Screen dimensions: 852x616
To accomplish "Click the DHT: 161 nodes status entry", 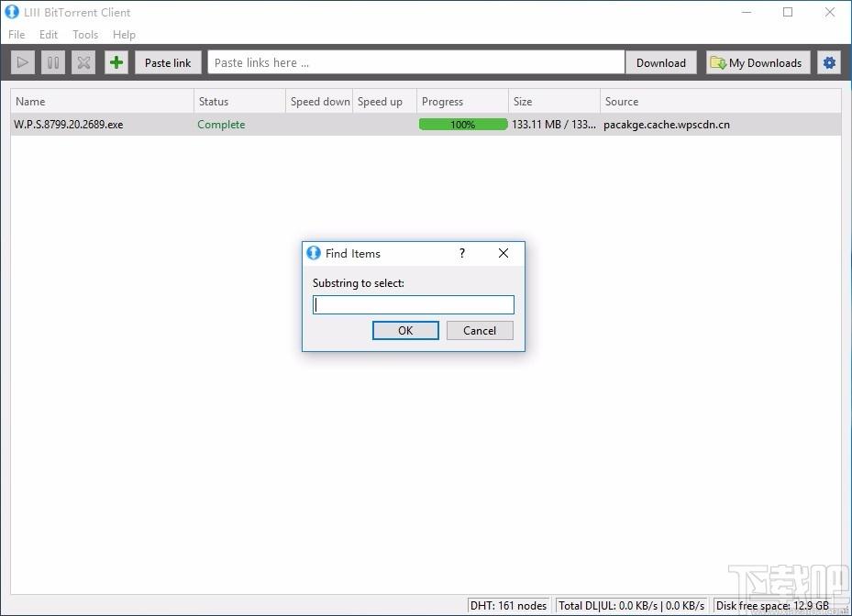I will 509,605.
